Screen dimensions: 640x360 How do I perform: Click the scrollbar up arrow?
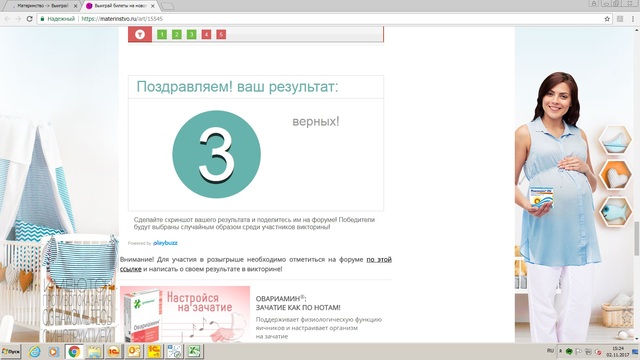pyautogui.click(x=636, y=30)
